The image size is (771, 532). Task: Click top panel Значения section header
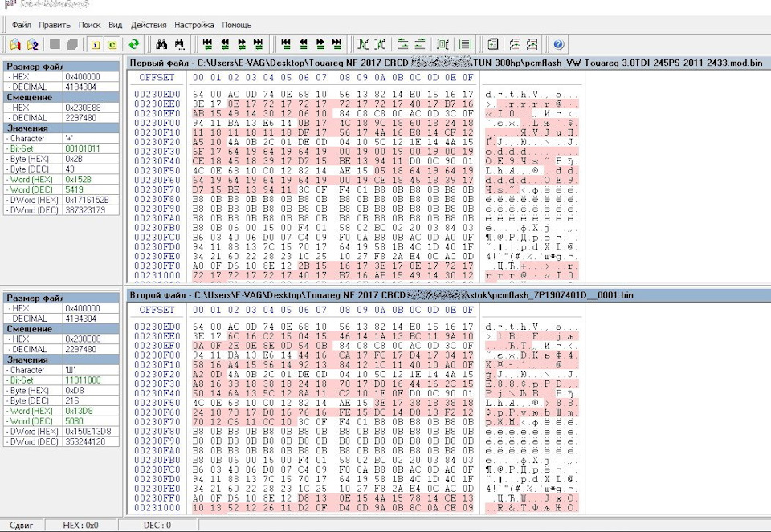point(62,128)
